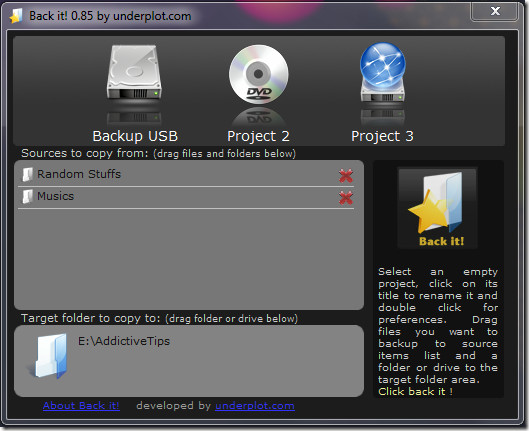Select the Project 3 network drive icon

tap(383, 72)
